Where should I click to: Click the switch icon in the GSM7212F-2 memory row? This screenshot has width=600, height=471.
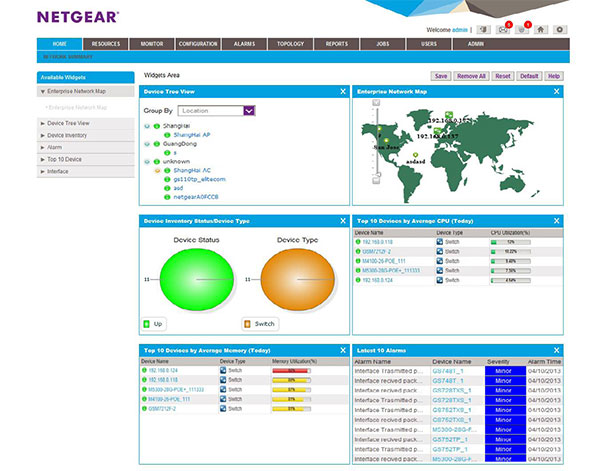click(x=223, y=409)
